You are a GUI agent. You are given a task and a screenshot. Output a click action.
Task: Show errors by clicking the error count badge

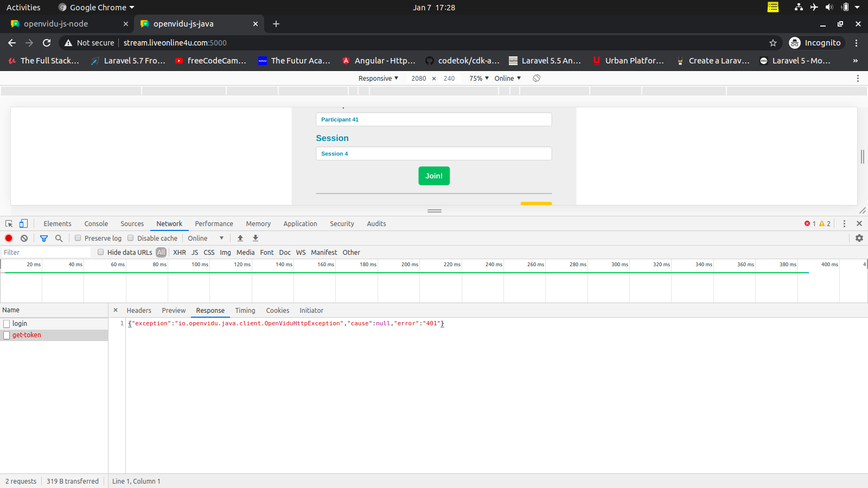click(809, 223)
